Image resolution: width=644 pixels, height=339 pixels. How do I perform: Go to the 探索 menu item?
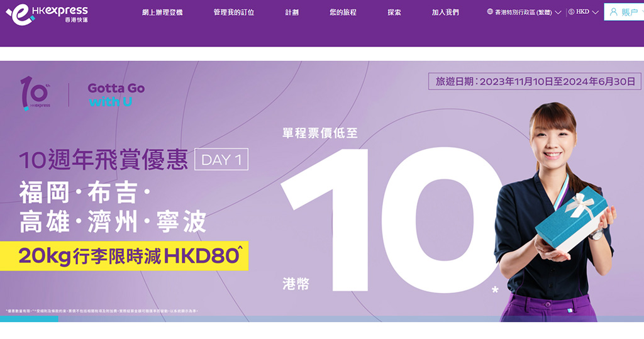click(x=394, y=12)
